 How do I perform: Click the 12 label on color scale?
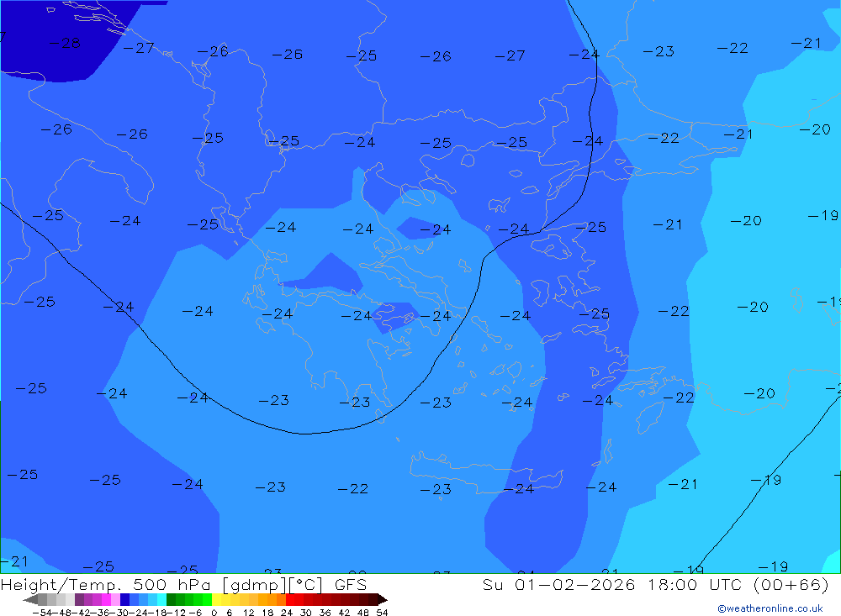tap(249, 613)
